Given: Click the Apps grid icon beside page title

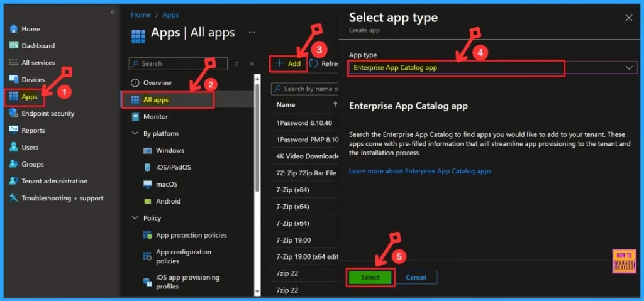Looking at the screenshot, I should (x=138, y=36).
